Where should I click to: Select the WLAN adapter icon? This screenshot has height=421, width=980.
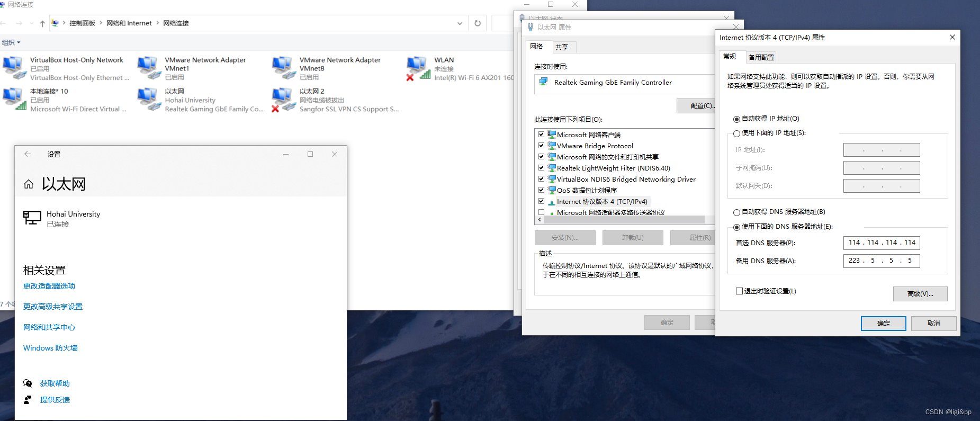[418, 68]
